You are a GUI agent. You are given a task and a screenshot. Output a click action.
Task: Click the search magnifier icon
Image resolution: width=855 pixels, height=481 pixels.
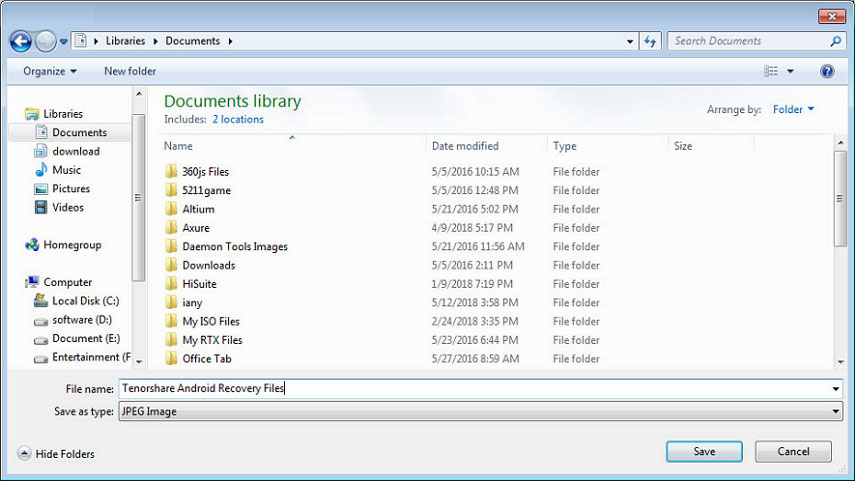point(835,41)
